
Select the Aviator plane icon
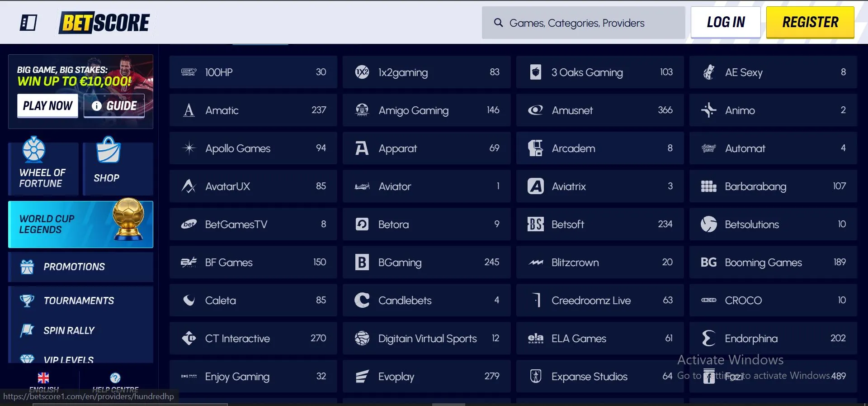362,186
